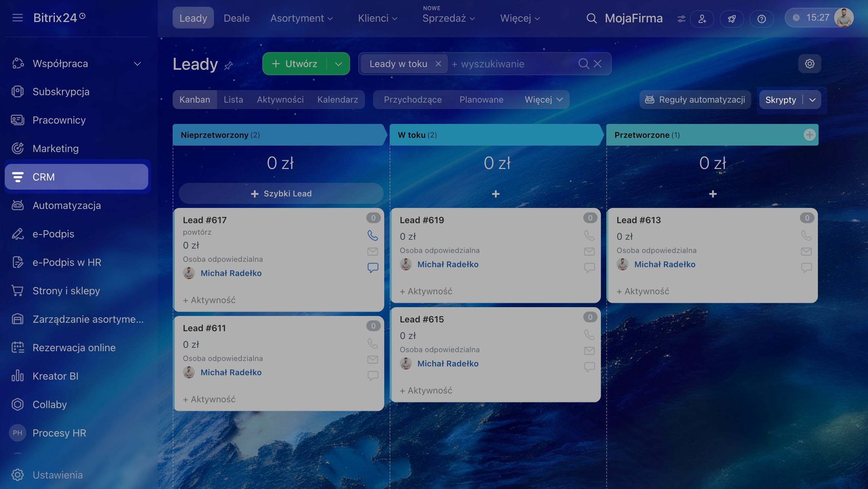Open the Kanban settings gear icon
This screenshot has width=868, height=489.
tap(809, 64)
